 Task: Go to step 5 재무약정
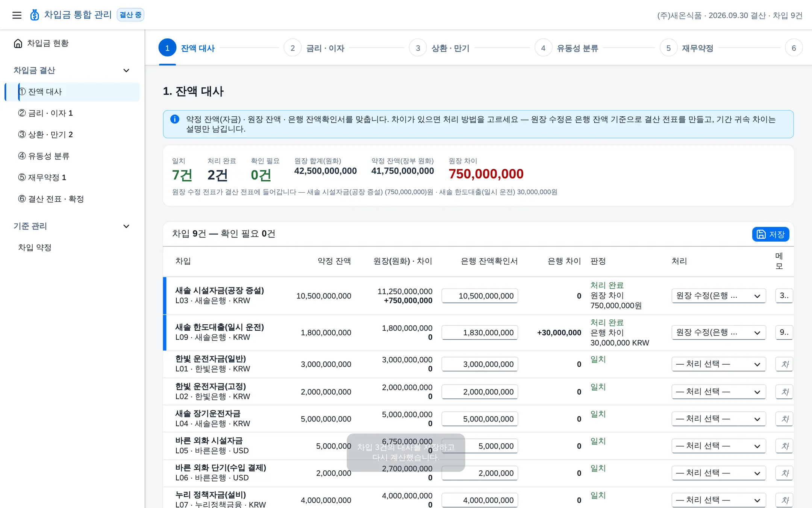(x=687, y=48)
